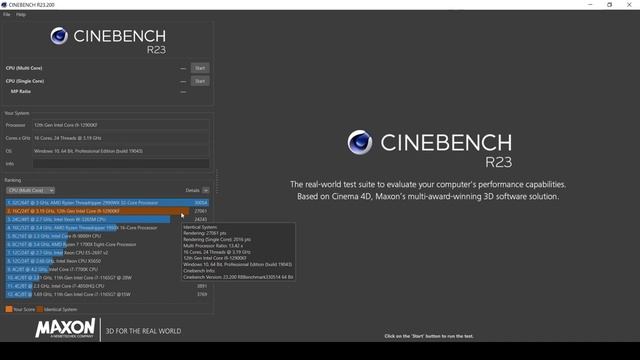Click the Your Score orange legend swatch
The image size is (640, 360).
tap(9, 309)
